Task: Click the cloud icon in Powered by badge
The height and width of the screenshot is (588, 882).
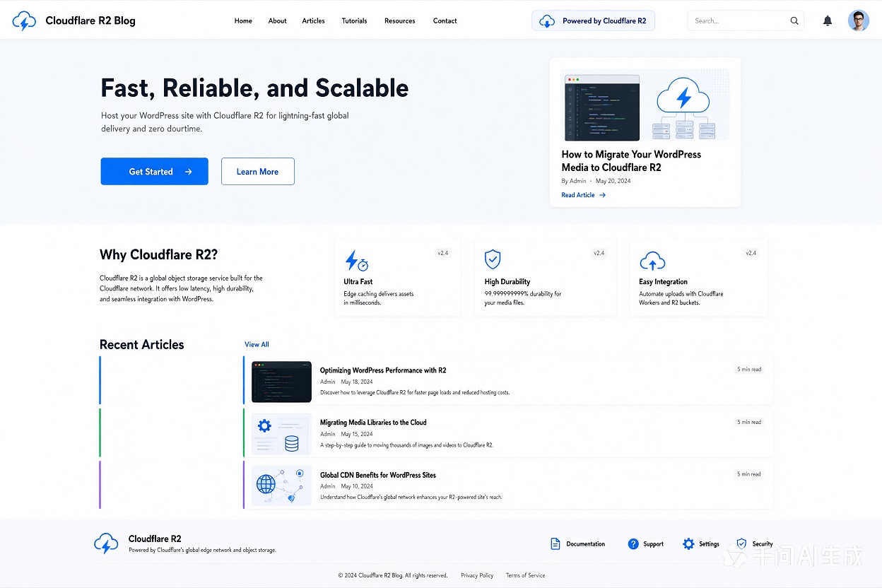Action: click(547, 21)
